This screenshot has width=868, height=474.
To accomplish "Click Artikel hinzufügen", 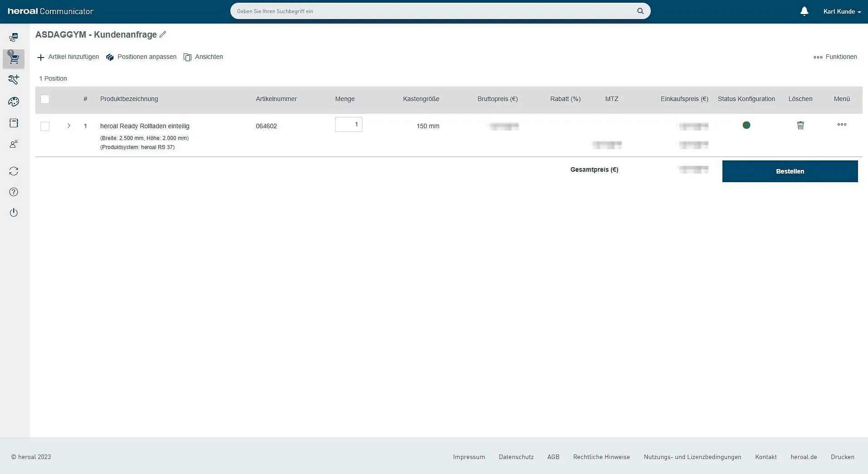I will (x=68, y=57).
